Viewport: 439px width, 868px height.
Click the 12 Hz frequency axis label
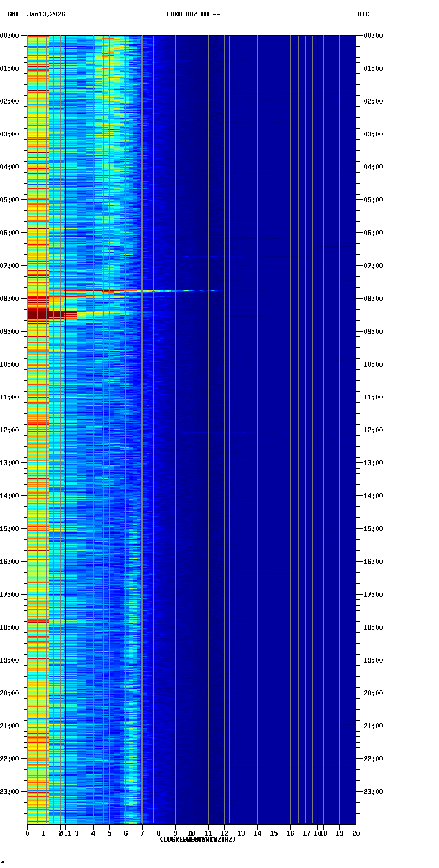click(224, 833)
